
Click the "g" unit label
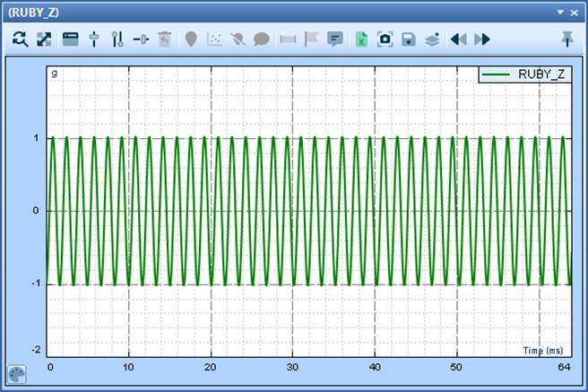[x=55, y=74]
